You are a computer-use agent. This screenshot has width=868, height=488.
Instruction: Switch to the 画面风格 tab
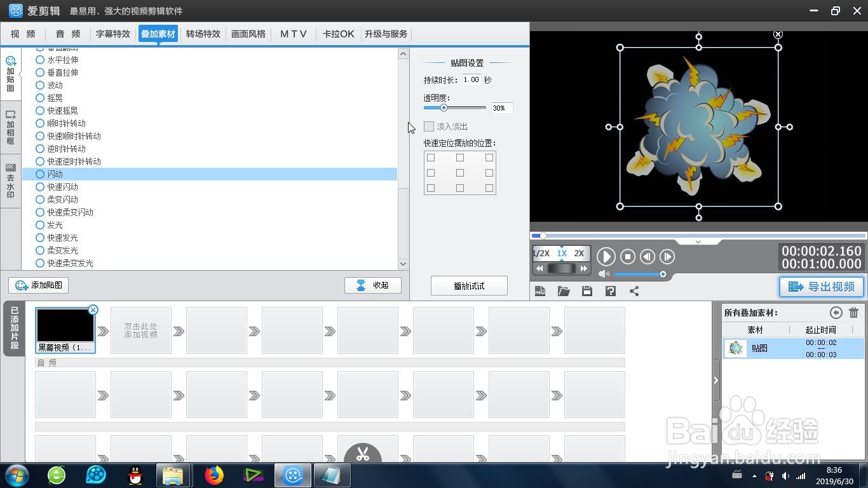coord(248,34)
